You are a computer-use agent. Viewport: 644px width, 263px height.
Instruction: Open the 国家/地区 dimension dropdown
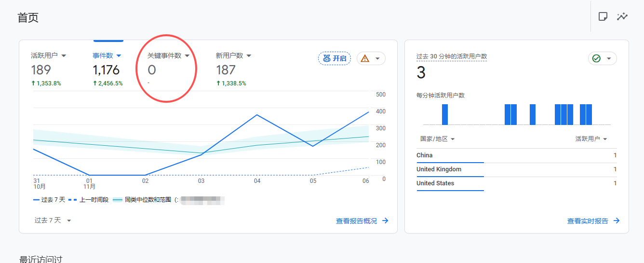point(437,139)
